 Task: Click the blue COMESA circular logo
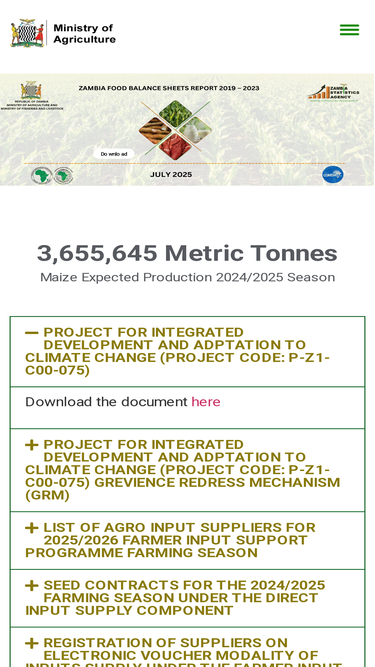coord(333,174)
